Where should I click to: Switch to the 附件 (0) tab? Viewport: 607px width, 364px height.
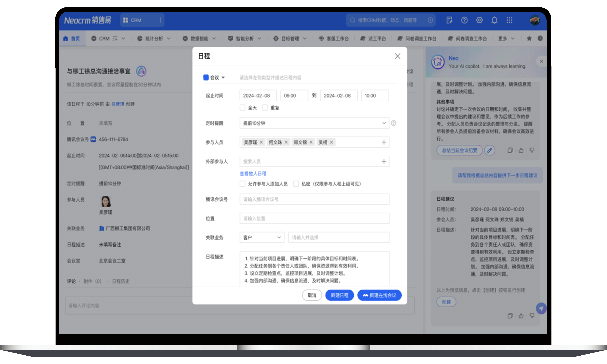[x=92, y=281]
